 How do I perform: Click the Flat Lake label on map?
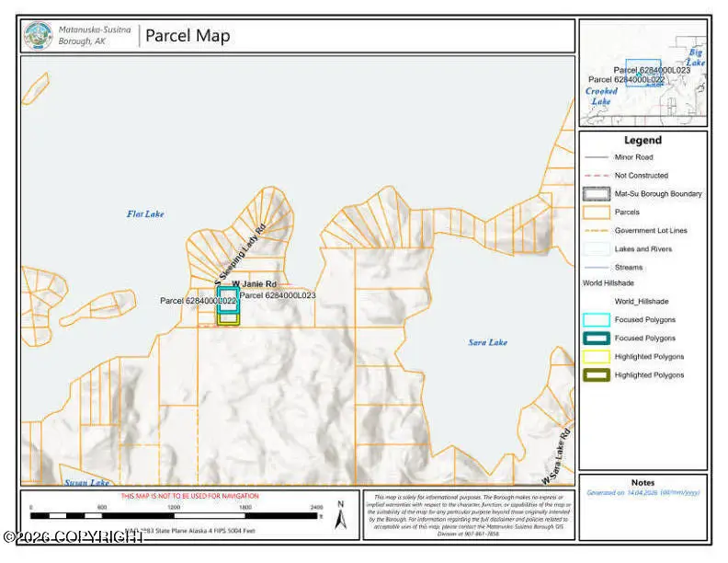tap(145, 214)
